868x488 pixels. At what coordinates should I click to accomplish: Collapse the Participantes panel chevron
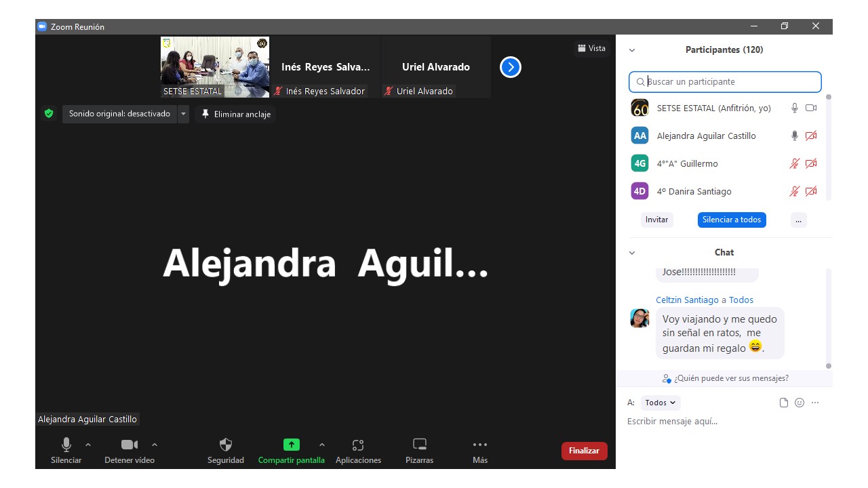pos(632,50)
